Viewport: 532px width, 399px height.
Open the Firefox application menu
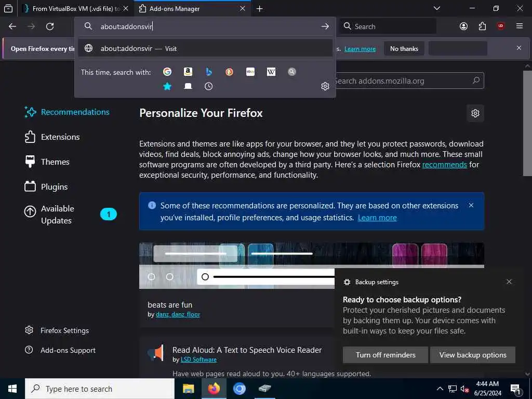coord(520,26)
